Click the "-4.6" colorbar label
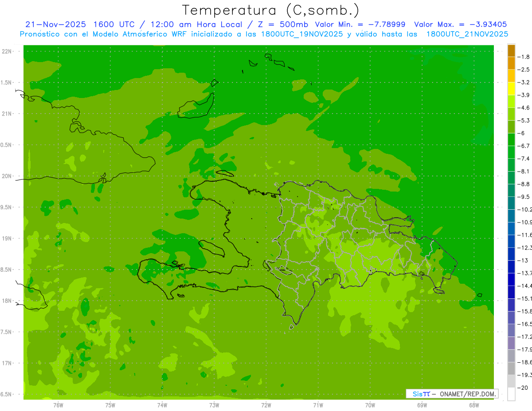 pos(524,108)
